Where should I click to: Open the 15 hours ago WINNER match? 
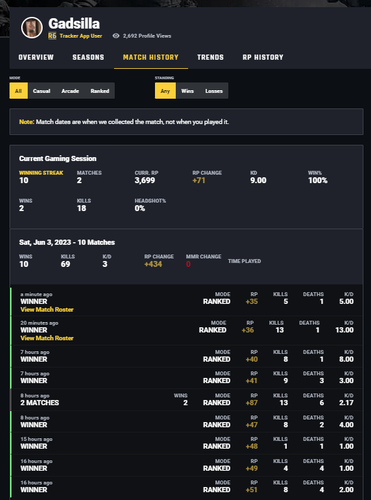[186, 443]
